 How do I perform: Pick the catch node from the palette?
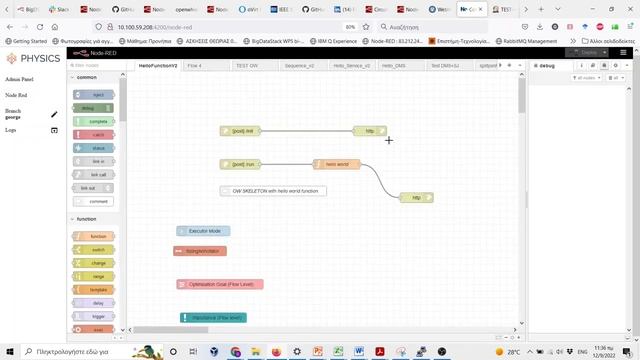tap(93, 135)
